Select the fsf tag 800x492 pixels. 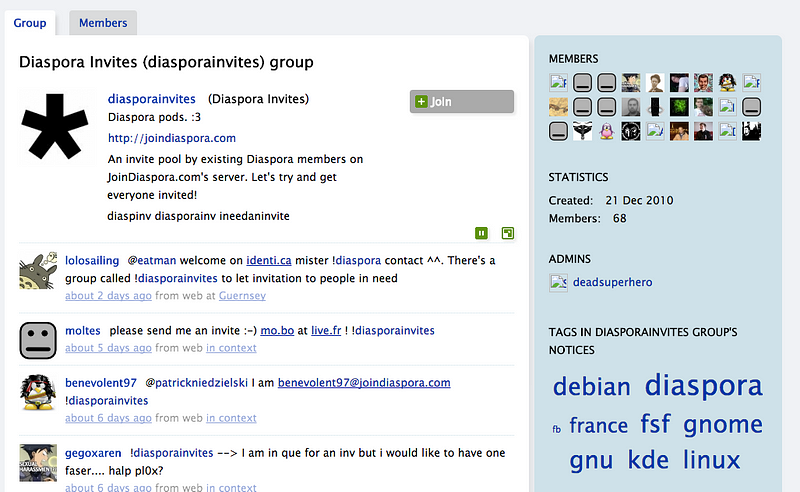655,424
